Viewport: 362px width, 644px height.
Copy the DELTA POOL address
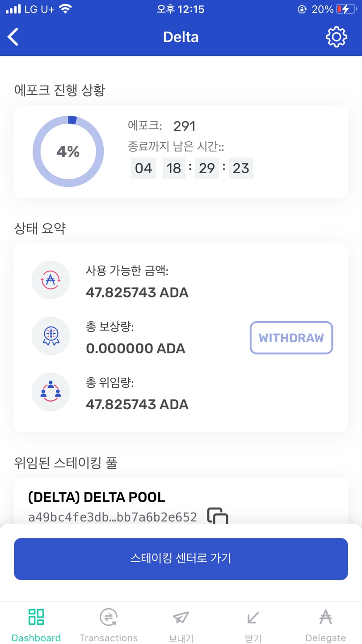tap(218, 516)
